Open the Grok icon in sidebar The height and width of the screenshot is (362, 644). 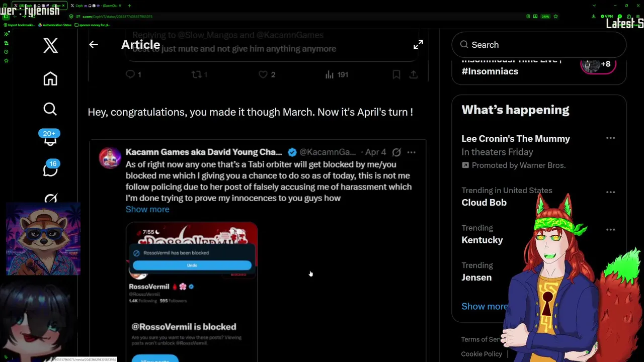50,199
